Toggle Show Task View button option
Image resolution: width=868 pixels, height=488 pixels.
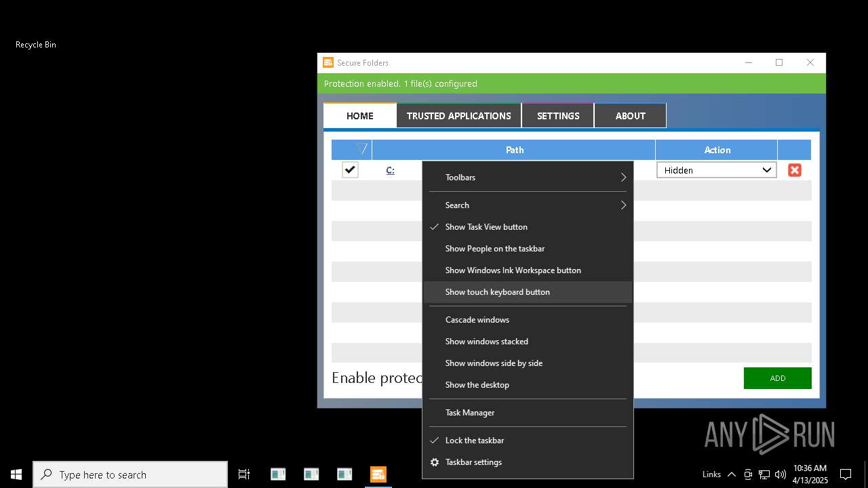click(528, 227)
